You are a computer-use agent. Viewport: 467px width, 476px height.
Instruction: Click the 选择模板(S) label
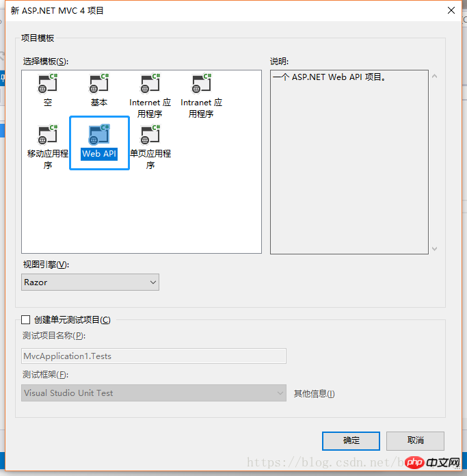pyautogui.click(x=46, y=62)
